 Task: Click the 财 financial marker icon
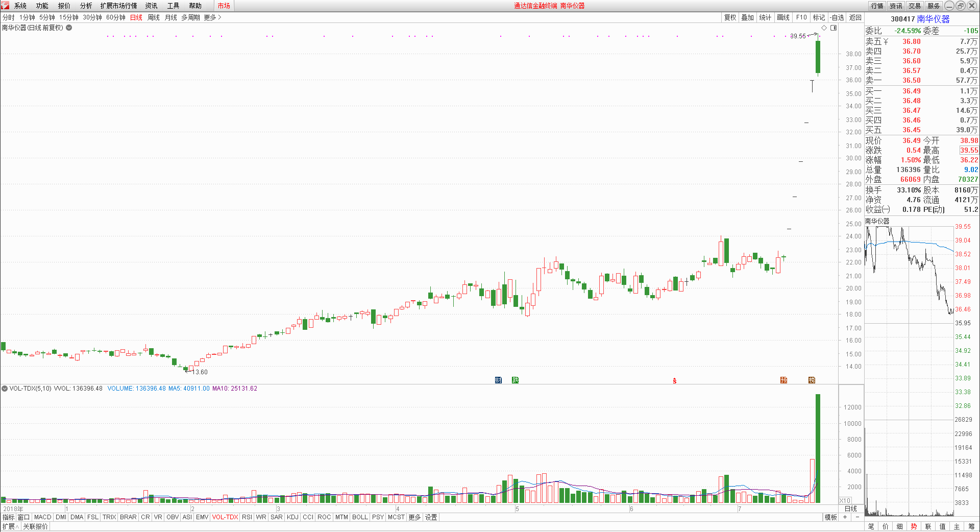pos(499,380)
